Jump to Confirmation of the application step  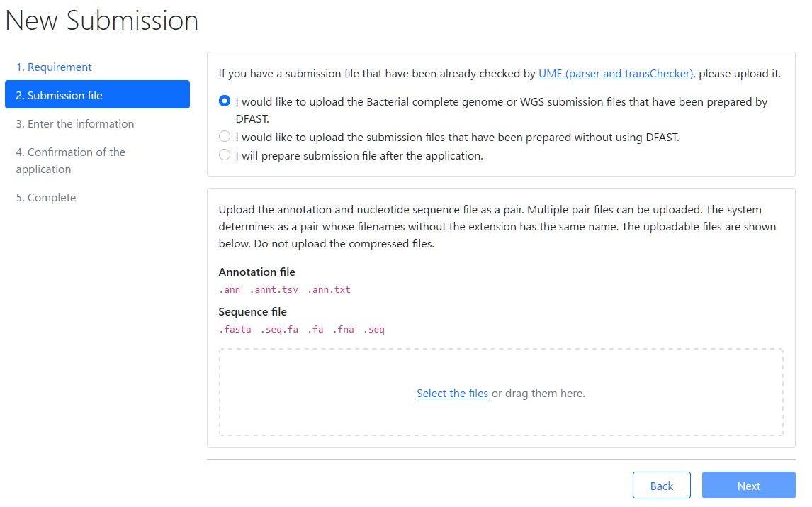(71, 160)
